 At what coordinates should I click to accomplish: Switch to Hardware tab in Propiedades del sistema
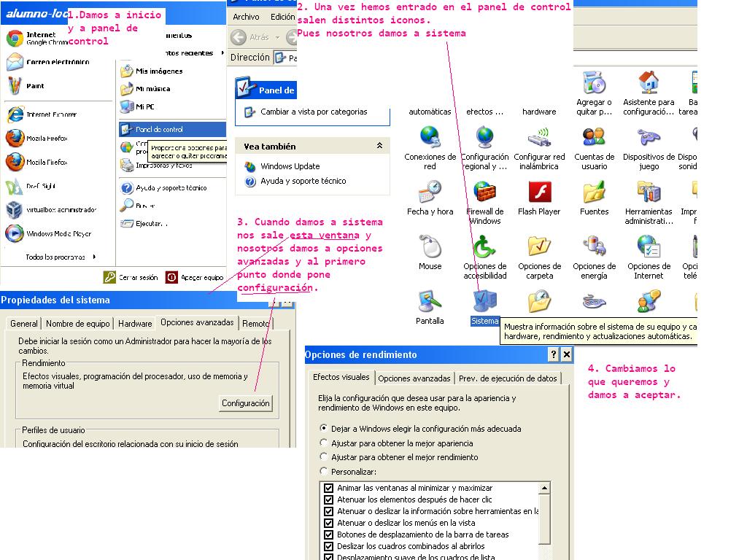(x=135, y=323)
